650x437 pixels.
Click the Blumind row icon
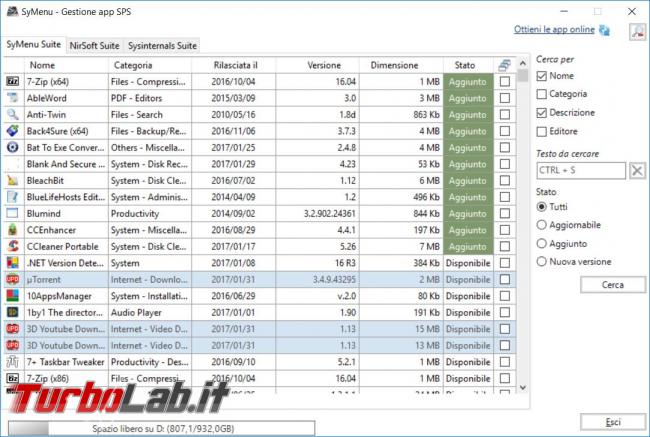pyautogui.click(x=13, y=214)
